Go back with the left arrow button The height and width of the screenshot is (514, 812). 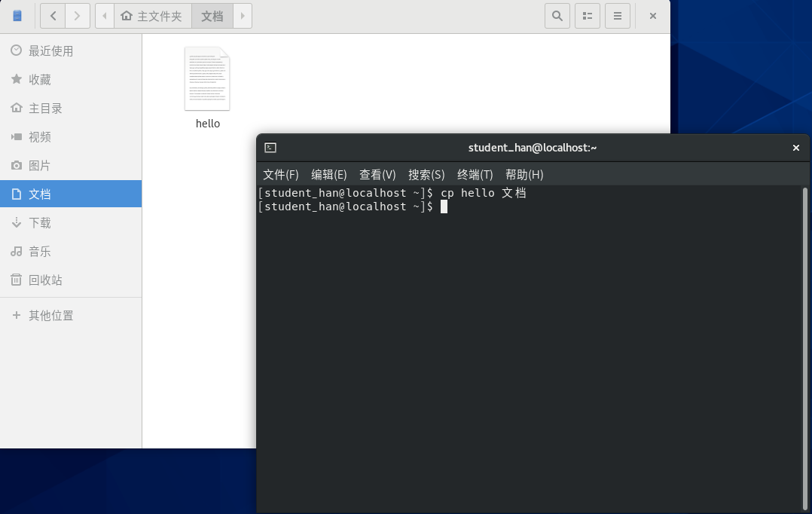(x=53, y=16)
